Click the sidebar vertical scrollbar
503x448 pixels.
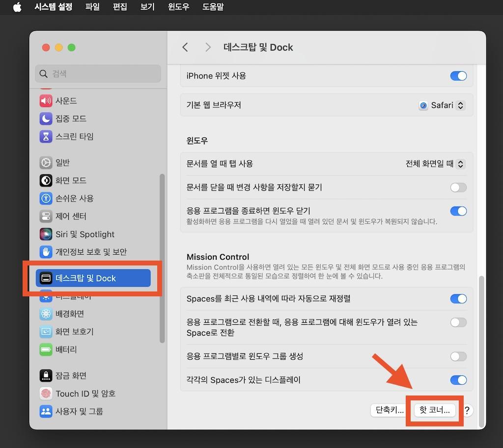click(162, 258)
